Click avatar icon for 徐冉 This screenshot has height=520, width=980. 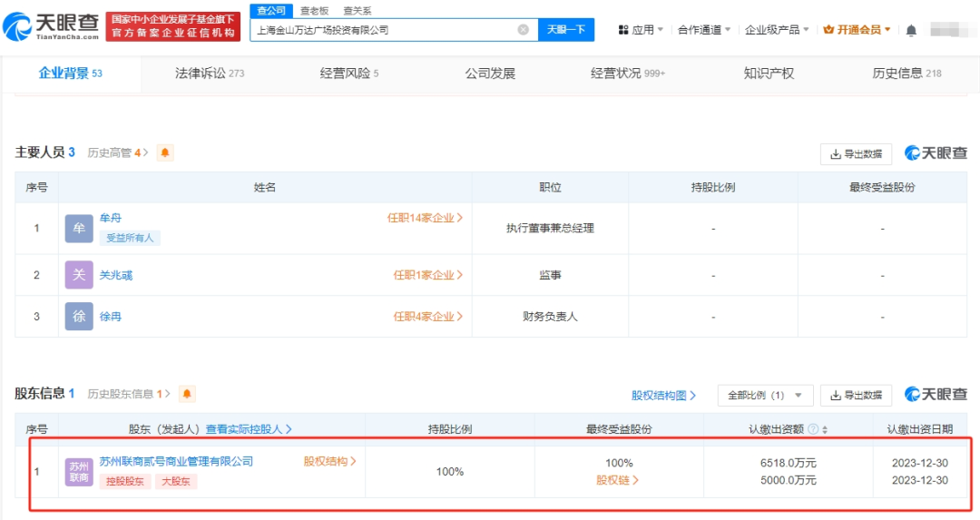pos(79,316)
